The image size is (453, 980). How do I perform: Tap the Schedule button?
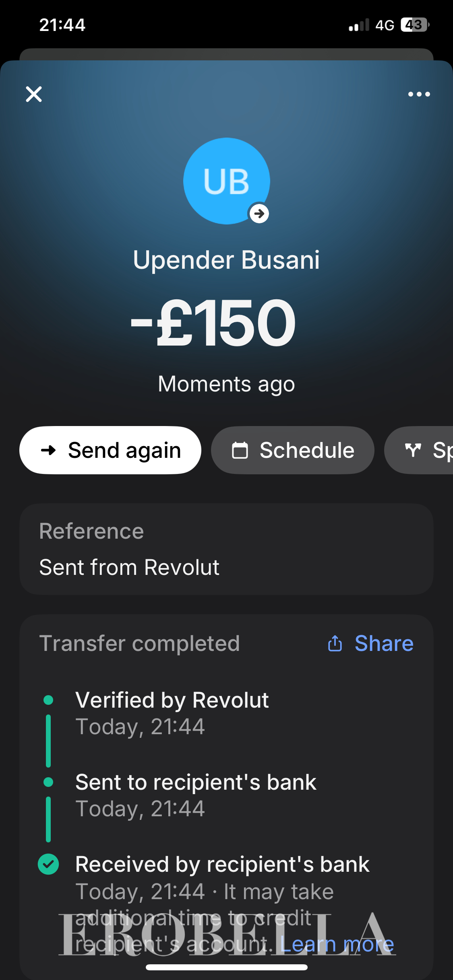pyautogui.click(x=293, y=450)
